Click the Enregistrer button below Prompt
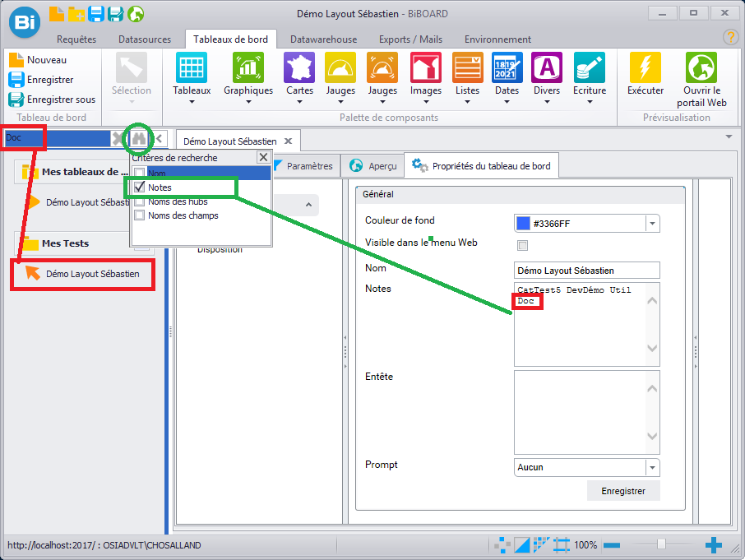745x560 pixels. 623,491
